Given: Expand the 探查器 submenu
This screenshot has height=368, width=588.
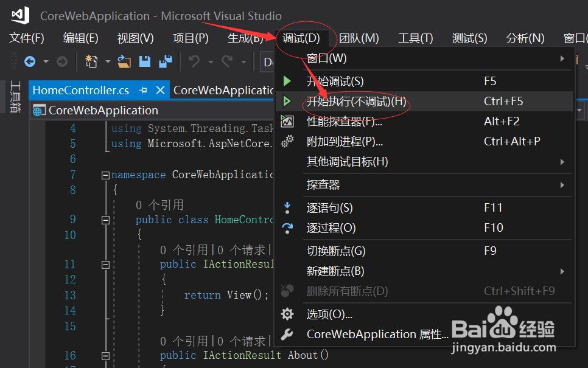Looking at the screenshot, I should [x=424, y=185].
